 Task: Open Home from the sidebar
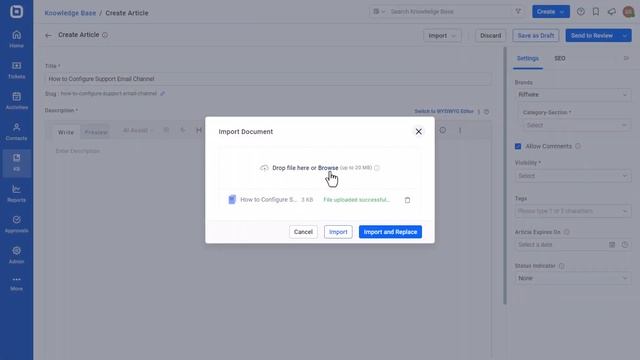(16, 39)
